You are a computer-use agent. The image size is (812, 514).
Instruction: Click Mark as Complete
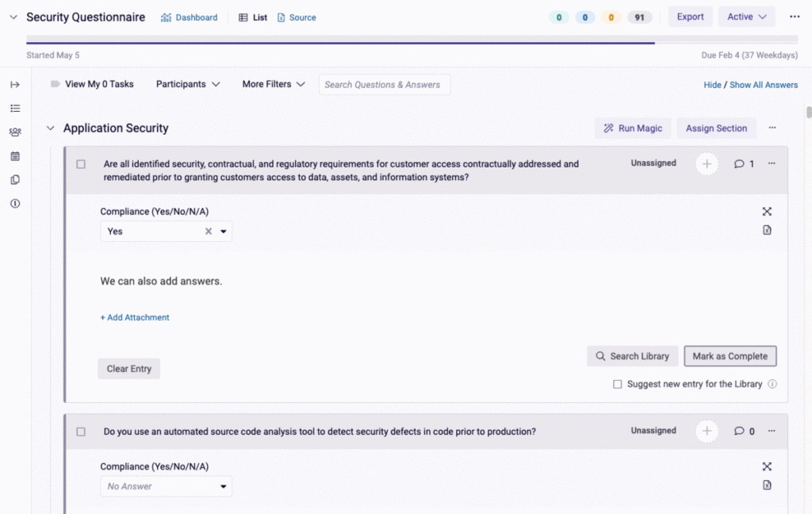pyautogui.click(x=730, y=355)
